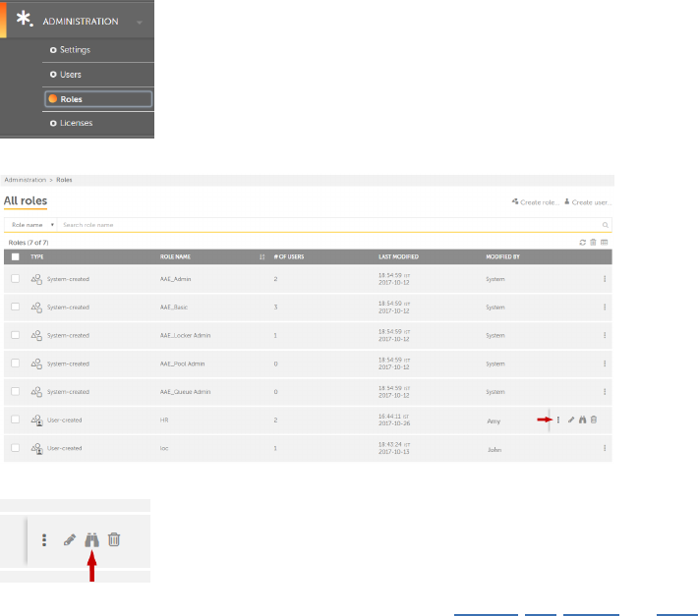Click the LAST MODIFIED column header
Screen dimensions: 698x616
coord(398,256)
